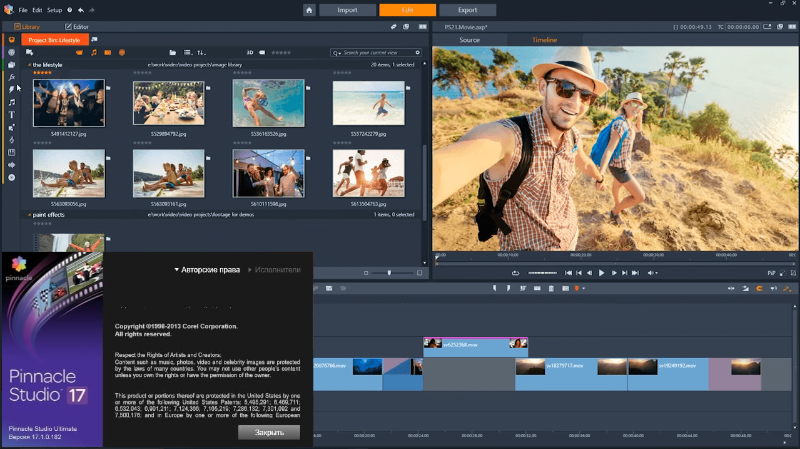Image resolution: width=800 pixels, height=449 pixels.
Task: Adjust the thumbnail size slider
Action: (392, 273)
